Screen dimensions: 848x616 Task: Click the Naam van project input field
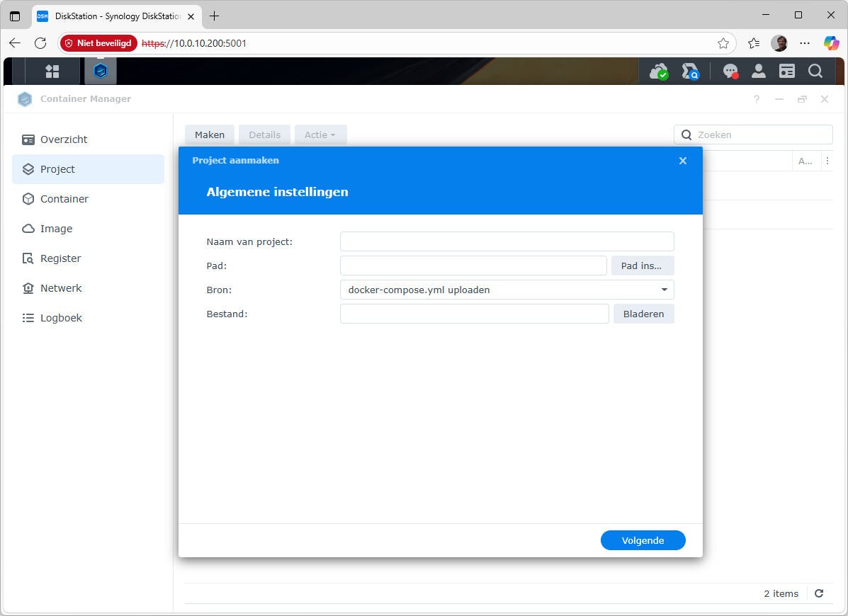(x=506, y=241)
